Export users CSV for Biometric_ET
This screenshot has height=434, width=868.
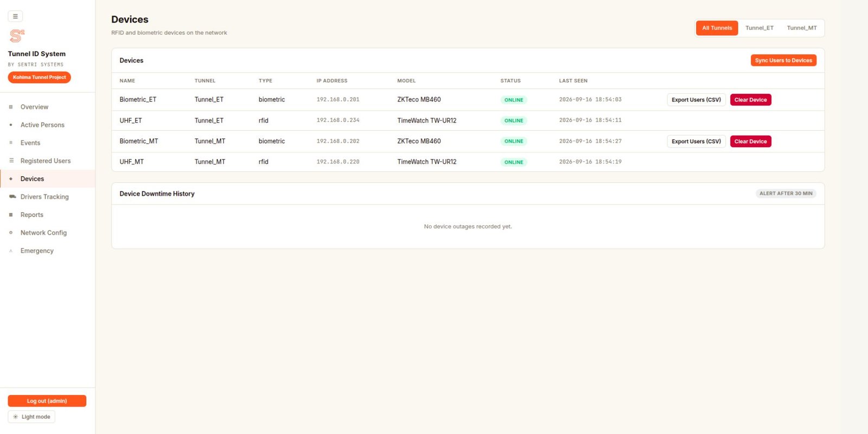point(696,100)
